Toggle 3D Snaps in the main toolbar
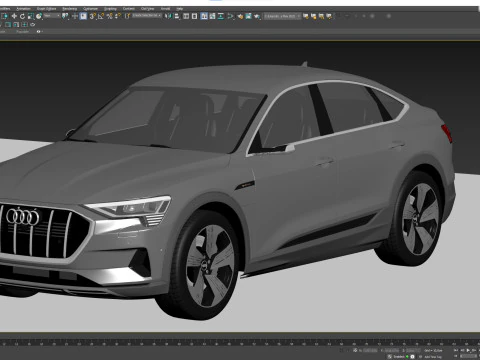The image size is (480, 360). point(93,16)
